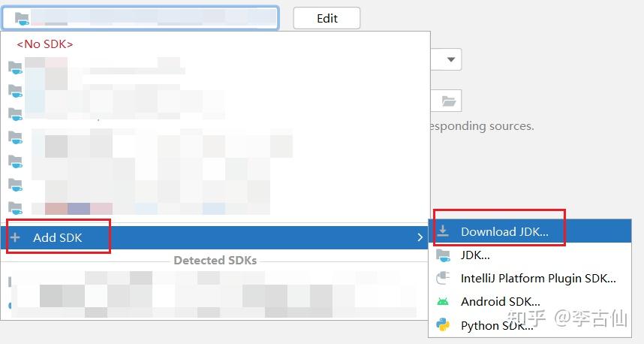Click the plug icon for IntelliJ Platform Plugin SDK
644x344 pixels.
coord(444,279)
